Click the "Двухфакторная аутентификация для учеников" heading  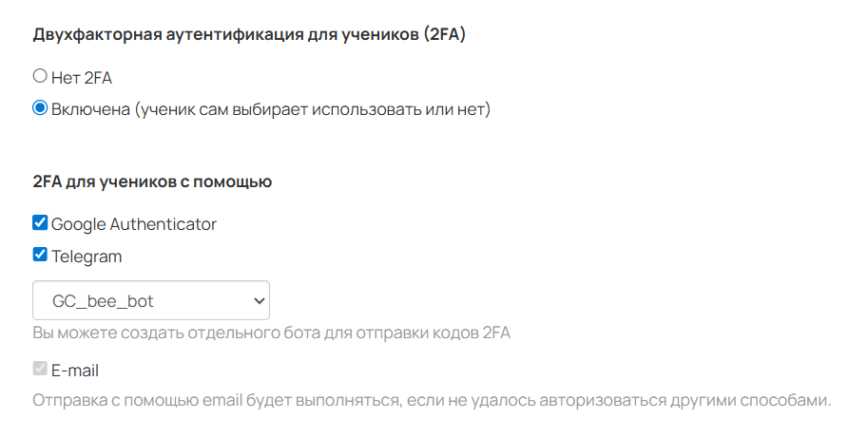[x=223, y=35]
